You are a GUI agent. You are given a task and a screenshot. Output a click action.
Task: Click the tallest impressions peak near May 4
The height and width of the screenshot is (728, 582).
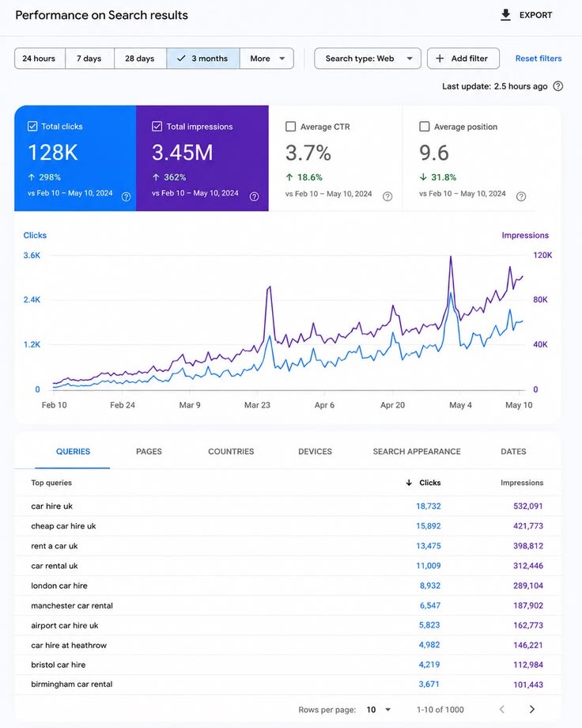pos(450,256)
